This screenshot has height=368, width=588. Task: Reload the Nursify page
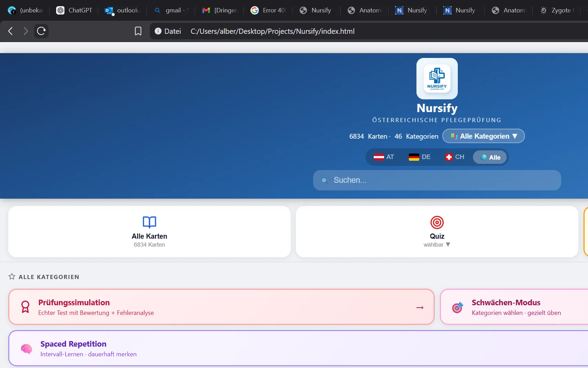[x=41, y=31]
